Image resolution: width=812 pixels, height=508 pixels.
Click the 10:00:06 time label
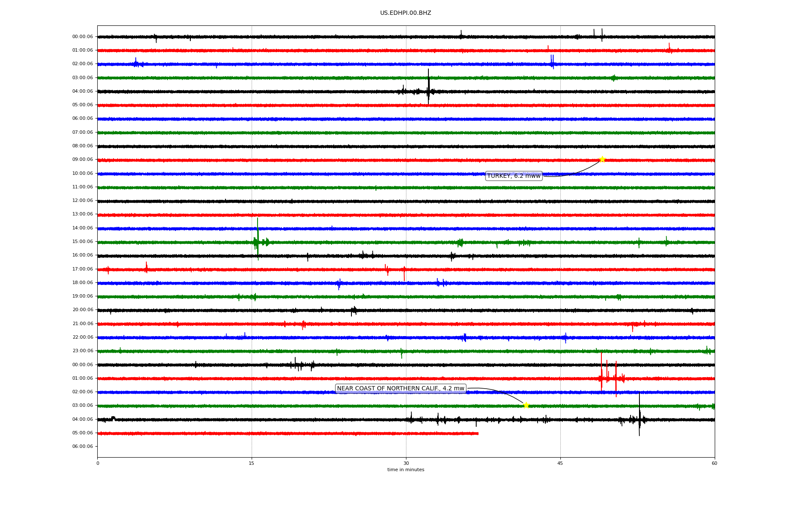click(82, 174)
